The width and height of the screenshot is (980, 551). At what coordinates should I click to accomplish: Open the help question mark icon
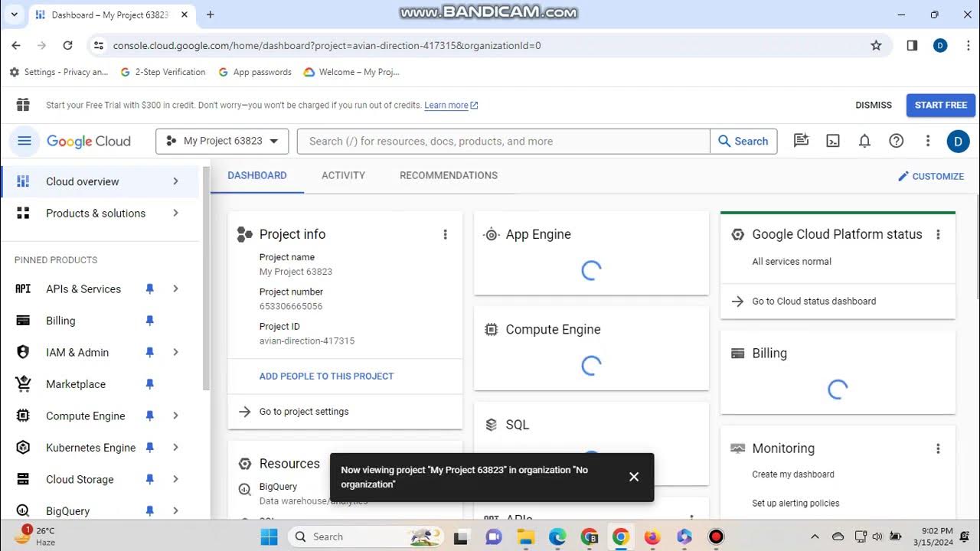click(x=896, y=141)
